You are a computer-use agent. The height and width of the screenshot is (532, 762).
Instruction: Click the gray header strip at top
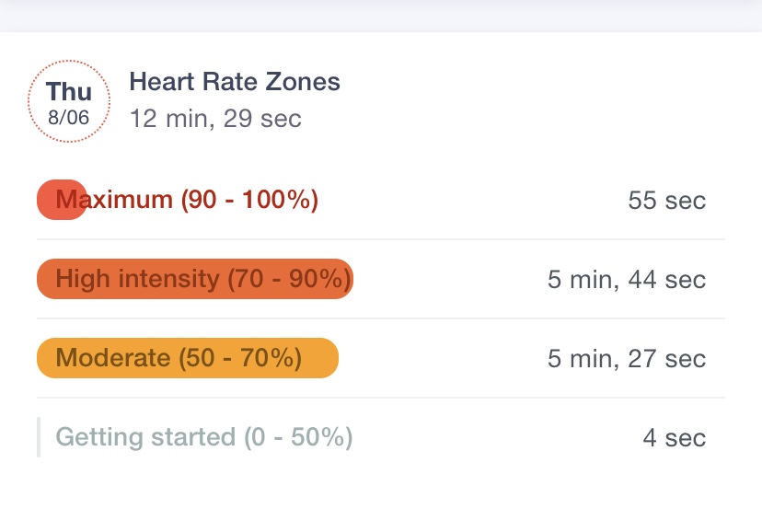coord(381,15)
